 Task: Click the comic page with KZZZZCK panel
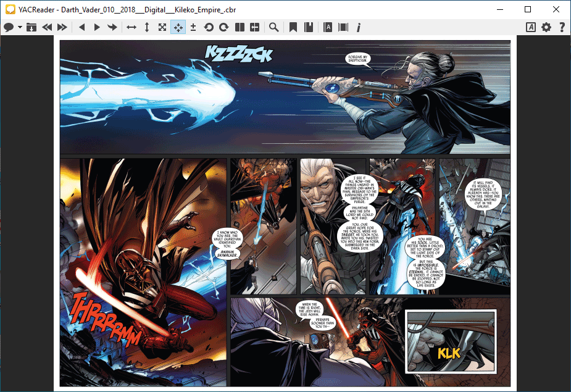pos(285,213)
